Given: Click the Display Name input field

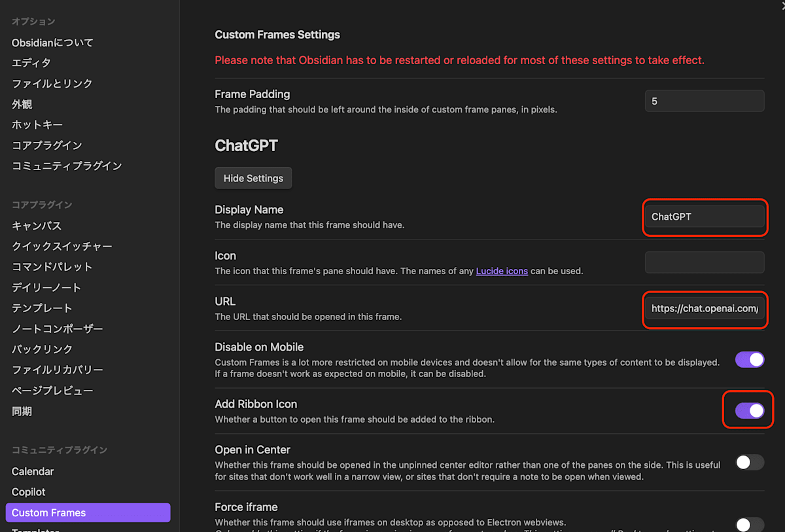Looking at the screenshot, I should pos(705,217).
